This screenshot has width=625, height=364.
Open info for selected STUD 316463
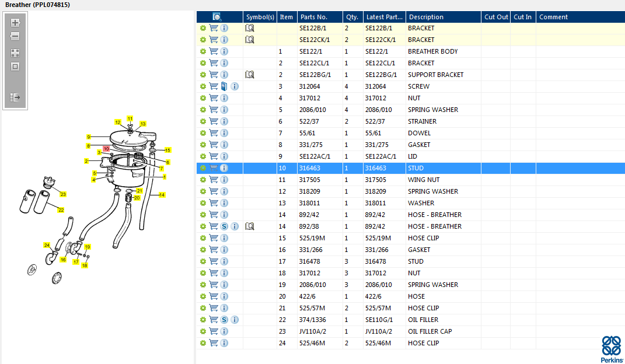coord(224,168)
